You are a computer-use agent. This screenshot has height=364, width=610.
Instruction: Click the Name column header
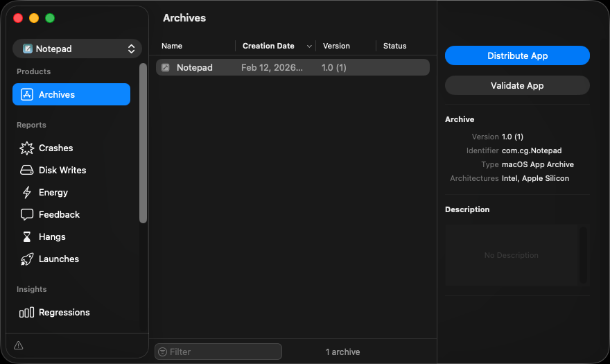pyautogui.click(x=172, y=46)
